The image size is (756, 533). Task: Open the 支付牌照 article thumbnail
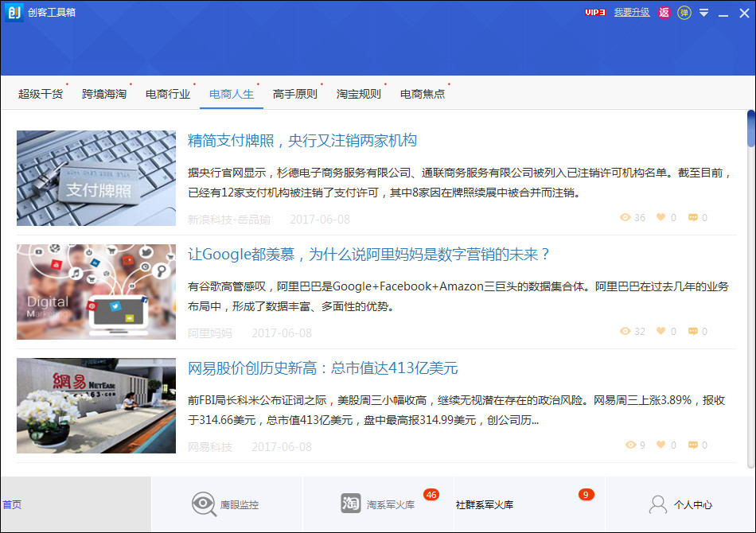96,178
